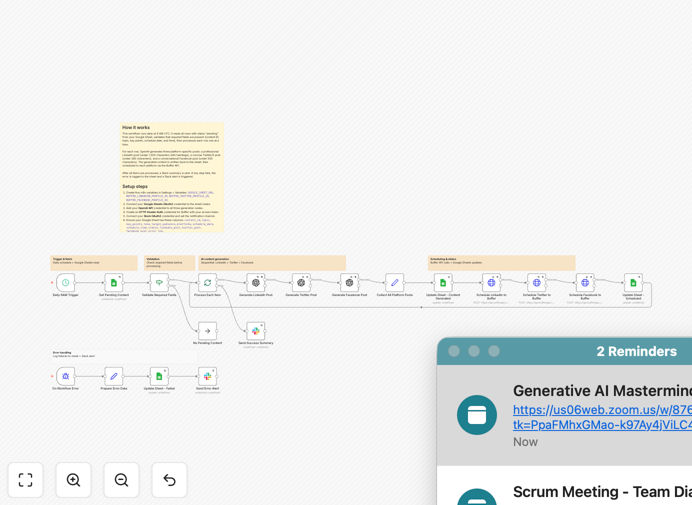Click the No Pending Content label
This screenshot has width=692, height=505.
tap(207, 343)
